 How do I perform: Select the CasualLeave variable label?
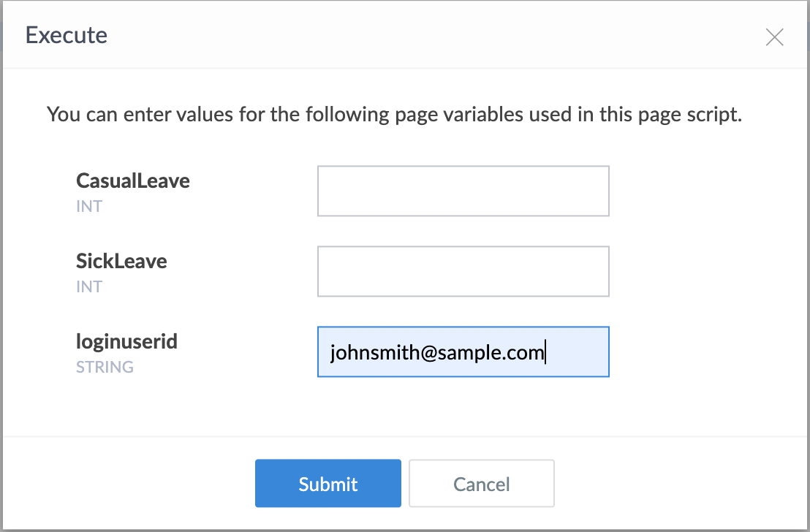click(x=133, y=180)
